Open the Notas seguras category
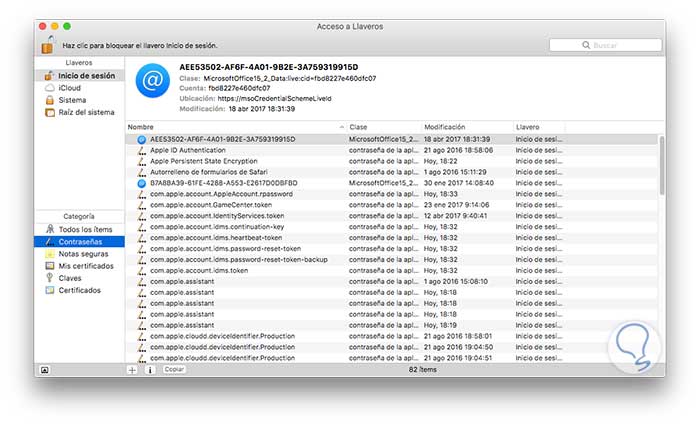 click(79, 254)
